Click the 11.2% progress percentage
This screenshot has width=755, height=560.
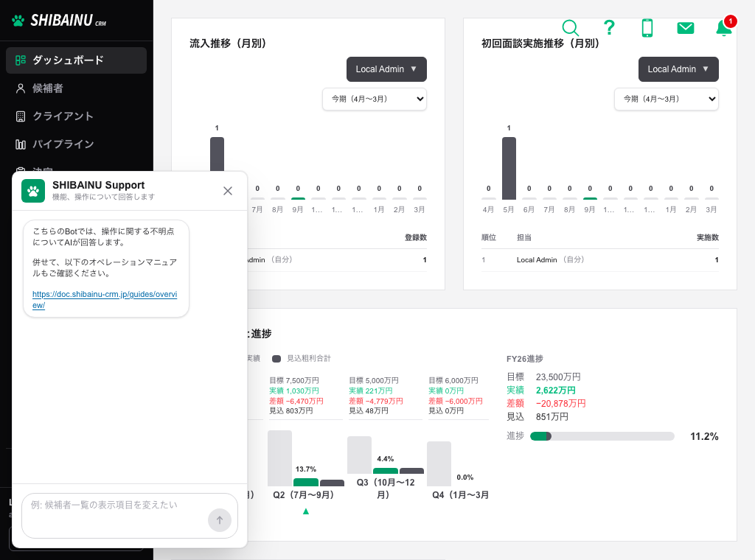click(704, 436)
